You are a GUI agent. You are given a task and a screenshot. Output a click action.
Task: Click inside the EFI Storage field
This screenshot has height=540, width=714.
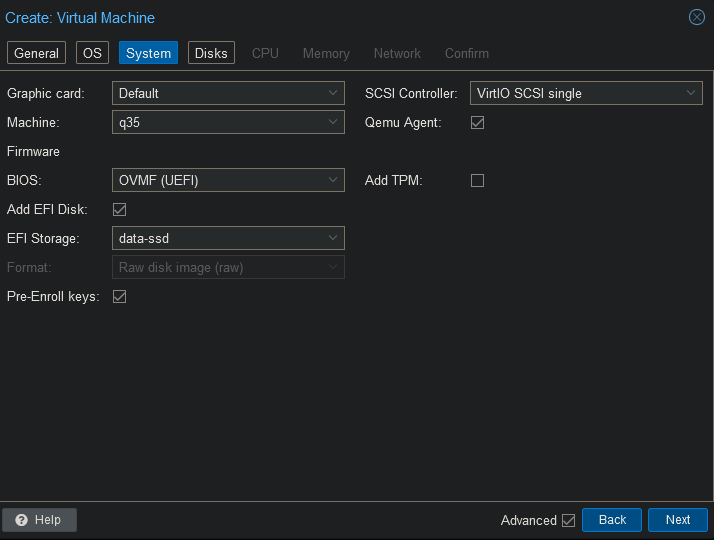215,238
